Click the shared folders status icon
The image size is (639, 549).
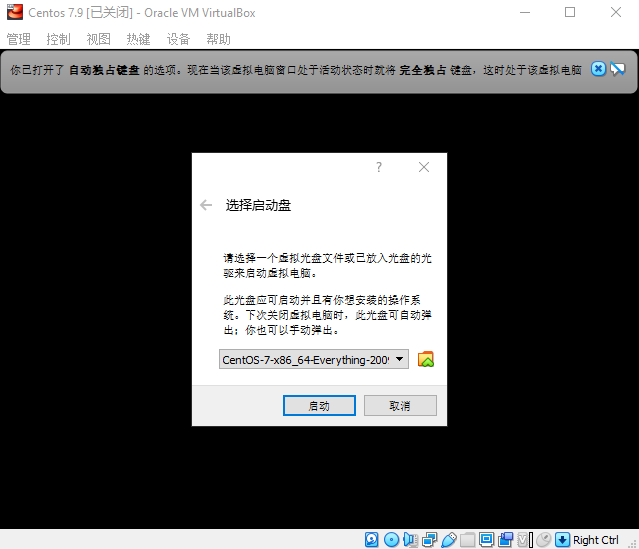point(467,540)
